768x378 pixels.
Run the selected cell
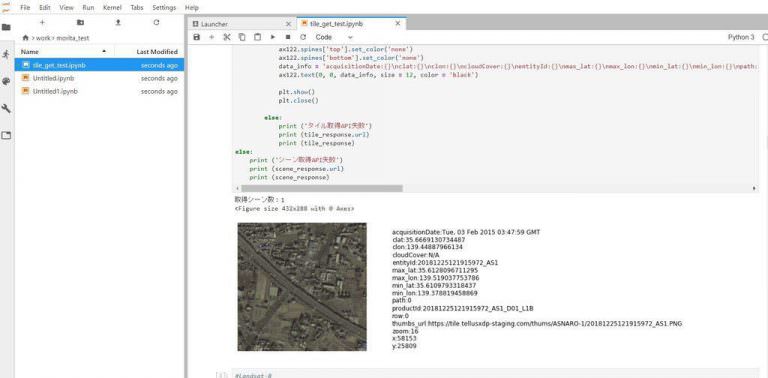point(273,37)
